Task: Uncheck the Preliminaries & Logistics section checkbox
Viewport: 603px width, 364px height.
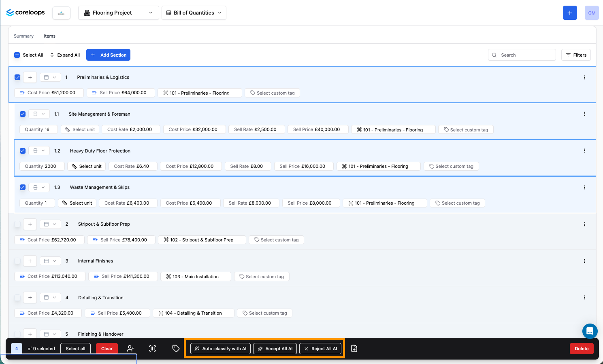Action: tap(17, 77)
